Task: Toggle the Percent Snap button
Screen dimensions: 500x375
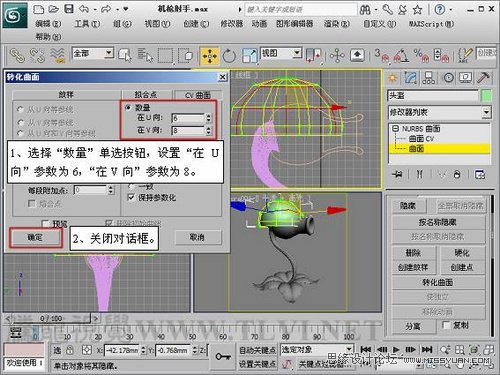Action: click(x=421, y=55)
